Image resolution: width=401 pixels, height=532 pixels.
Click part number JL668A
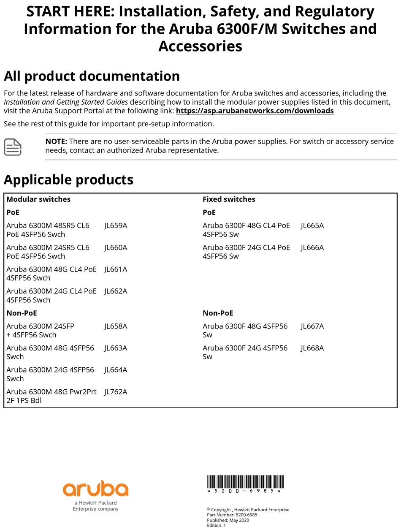[x=312, y=348]
